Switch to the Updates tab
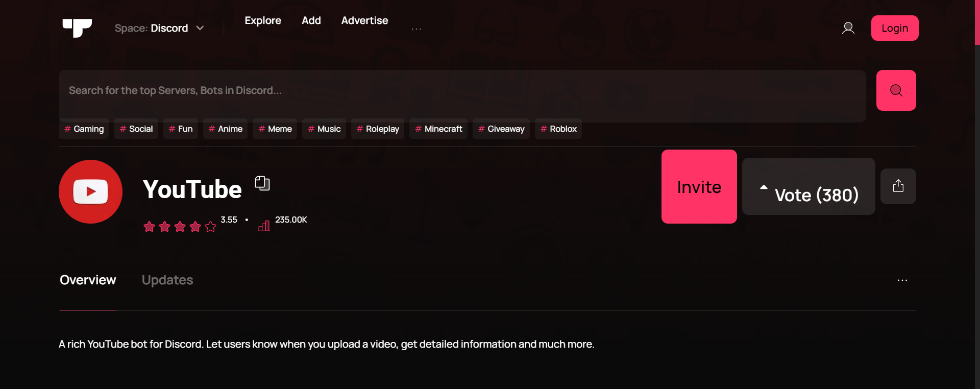980x389 pixels. 167,280
